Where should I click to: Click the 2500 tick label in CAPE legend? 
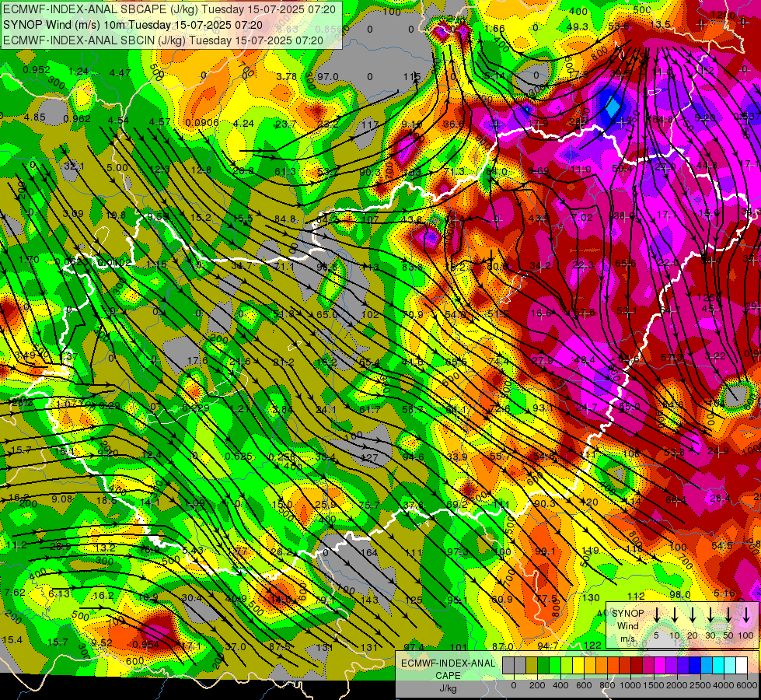(700, 685)
